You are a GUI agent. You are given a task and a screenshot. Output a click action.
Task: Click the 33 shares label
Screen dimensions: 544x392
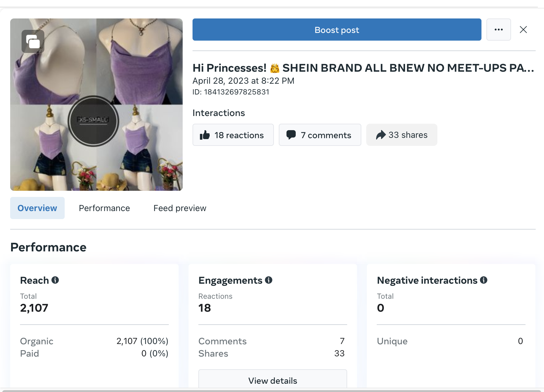click(x=408, y=135)
